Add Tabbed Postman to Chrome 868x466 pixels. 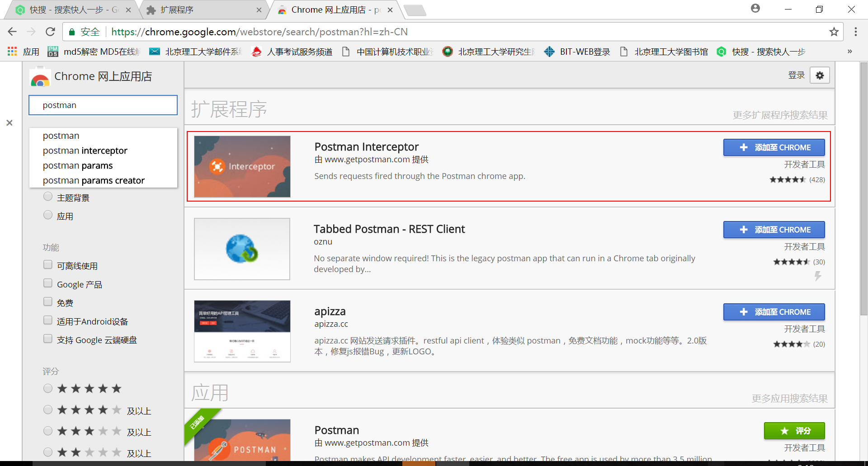click(774, 230)
